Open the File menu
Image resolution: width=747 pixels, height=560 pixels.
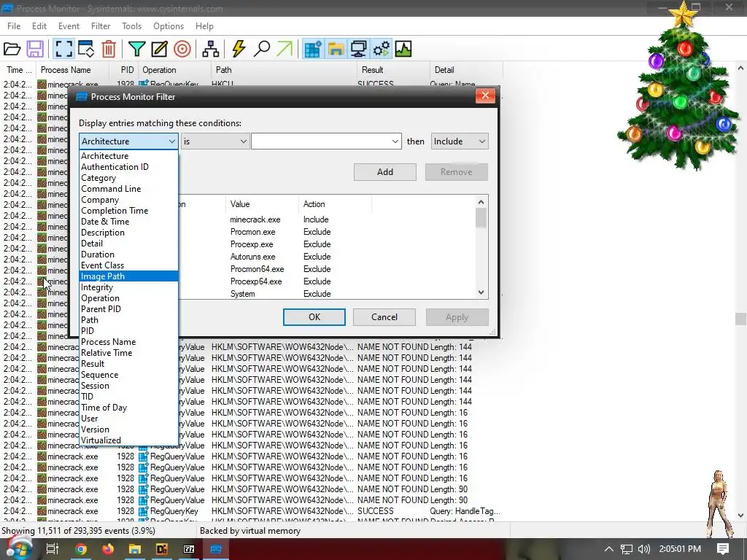click(x=14, y=26)
